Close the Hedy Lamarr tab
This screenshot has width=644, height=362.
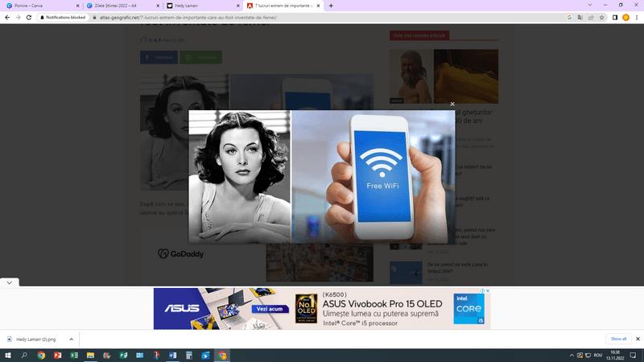click(x=237, y=6)
